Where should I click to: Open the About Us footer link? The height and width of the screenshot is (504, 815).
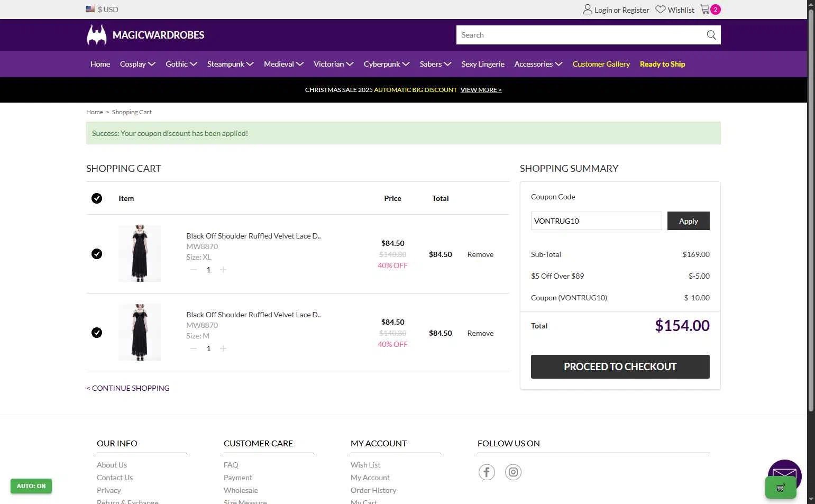pyautogui.click(x=112, y=465)
